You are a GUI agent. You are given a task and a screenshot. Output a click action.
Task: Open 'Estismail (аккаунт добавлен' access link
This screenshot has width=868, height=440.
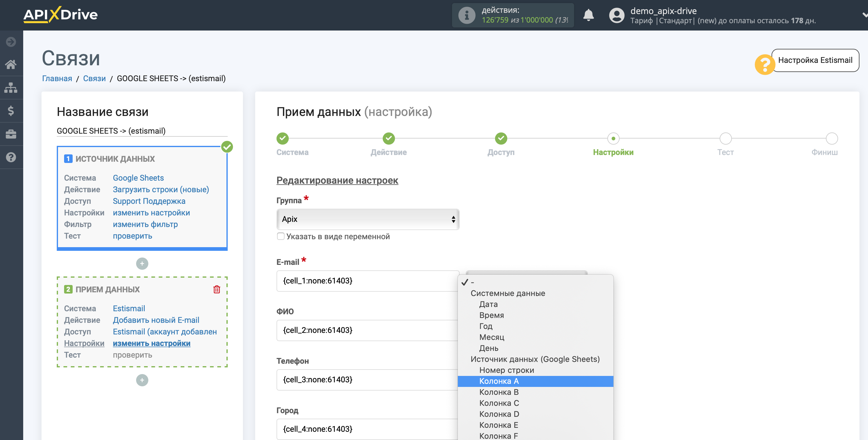pos(165,332)
